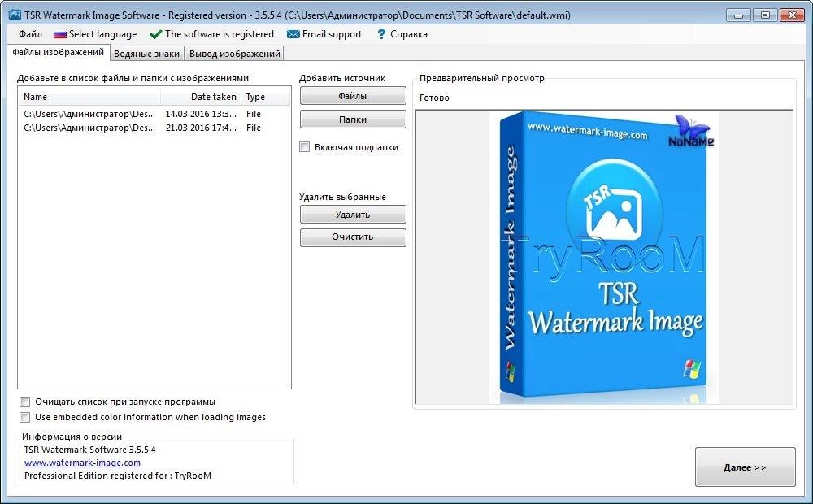Screen dimensions: 813x504
Task: Sort file list by Name column
Action: pos(89,97)
